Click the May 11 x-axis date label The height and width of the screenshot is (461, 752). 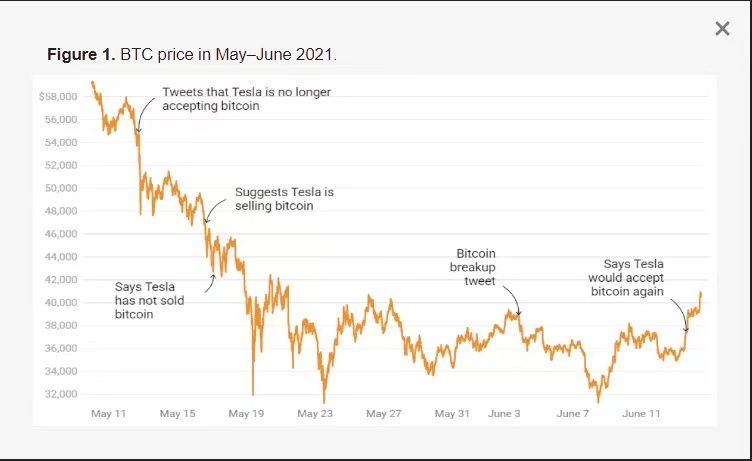108,414
